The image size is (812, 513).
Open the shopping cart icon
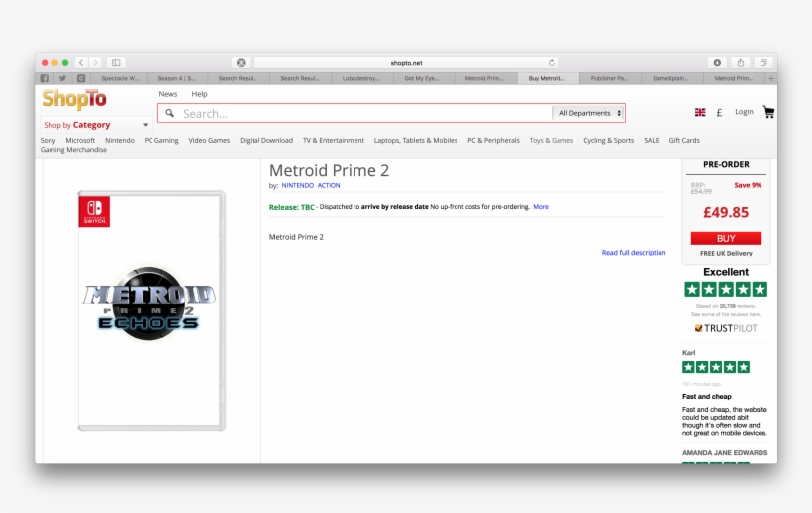pos(768,112)
